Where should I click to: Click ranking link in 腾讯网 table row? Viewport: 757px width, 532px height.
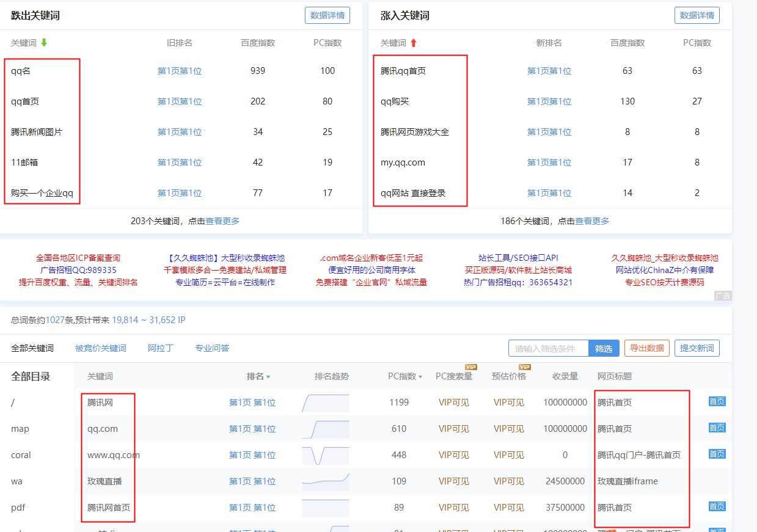(252, 403)
